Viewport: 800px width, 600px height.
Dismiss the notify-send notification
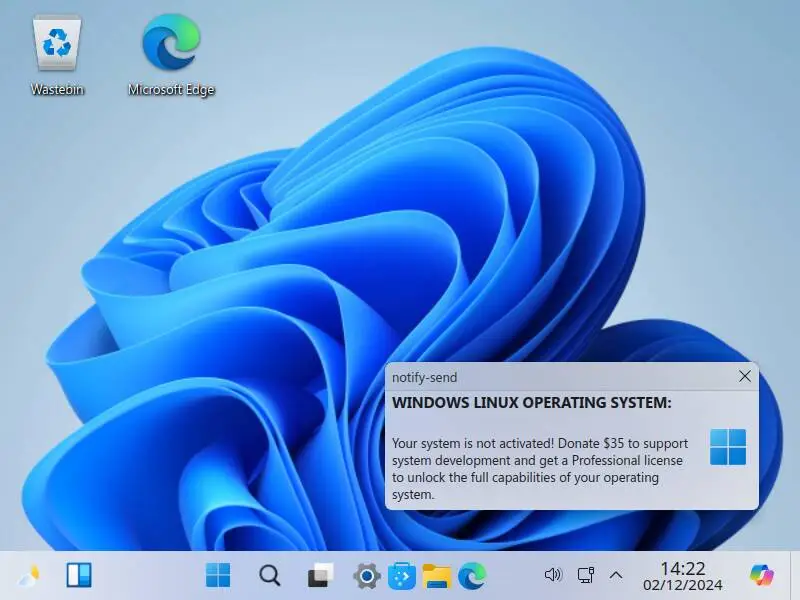(x=744, y=376)
